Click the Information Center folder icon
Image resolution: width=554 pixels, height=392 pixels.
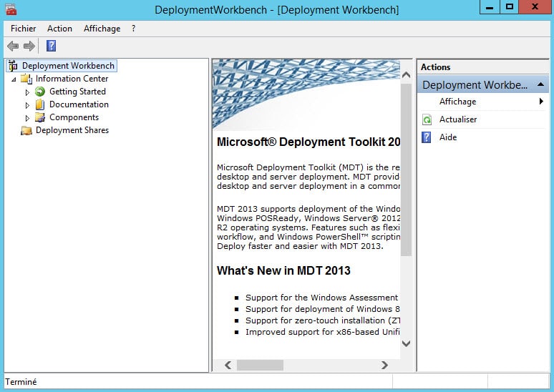point(26,79)
